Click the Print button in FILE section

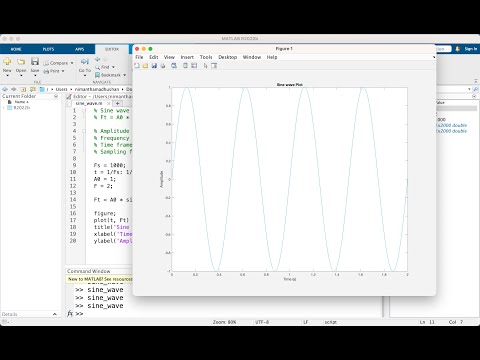click(x=52, y=71)
